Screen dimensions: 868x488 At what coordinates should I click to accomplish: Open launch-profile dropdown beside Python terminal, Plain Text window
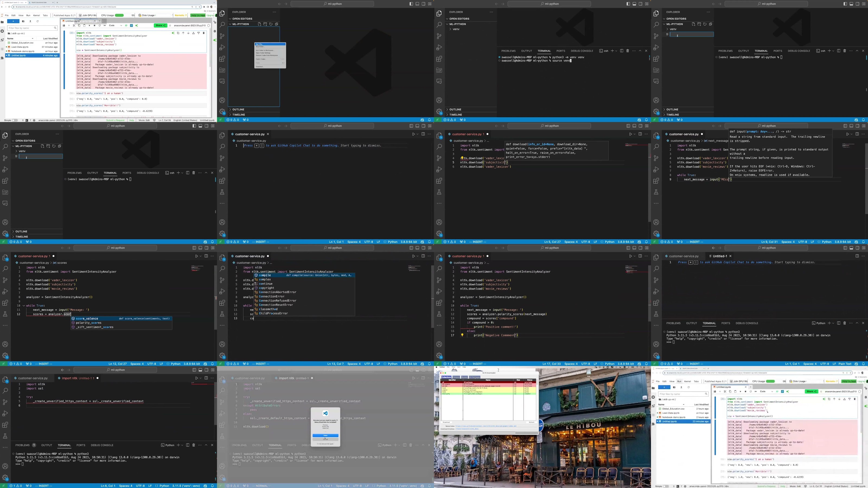point(833,323)
